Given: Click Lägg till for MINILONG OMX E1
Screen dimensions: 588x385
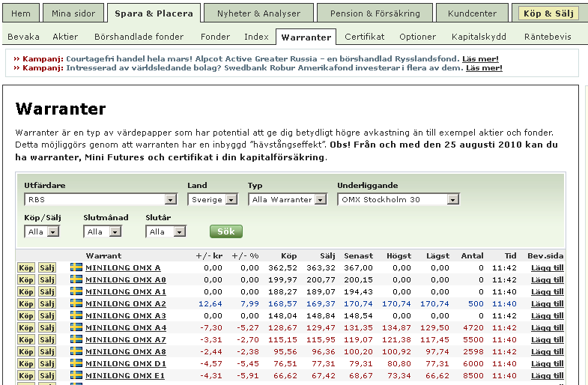Looking at the screenshot, I should click(x=547, y=375).
